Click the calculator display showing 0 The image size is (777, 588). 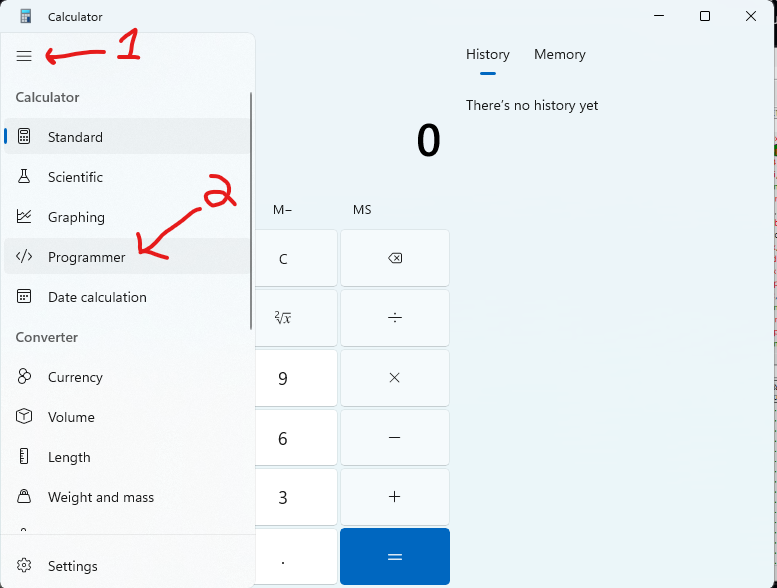(428, 140)
